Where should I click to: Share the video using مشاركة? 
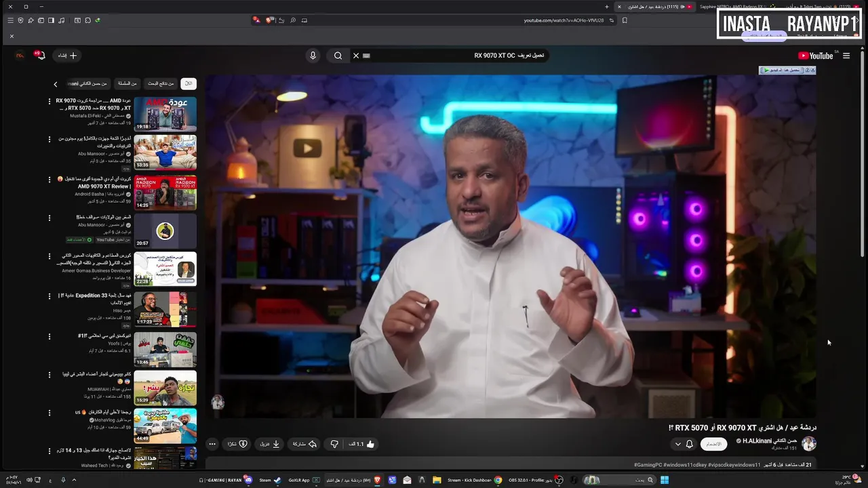click(304, 444)
